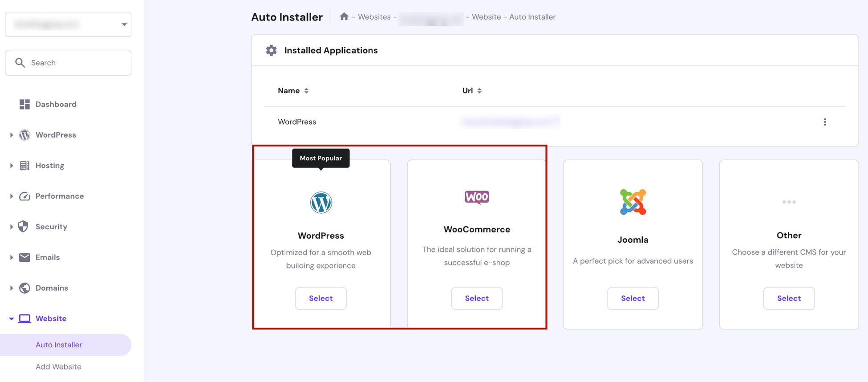The image size is (868, 382).
Task: Click the Security shield icon
Action: pyautogui.click(x=23, y=227)
